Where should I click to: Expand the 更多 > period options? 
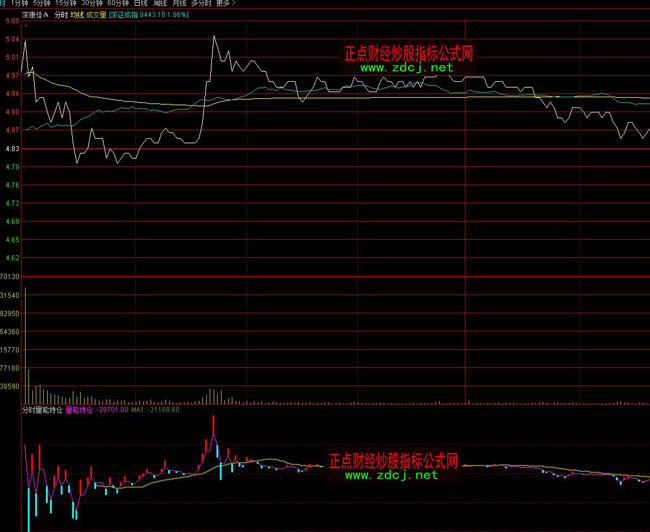[227, 4]
